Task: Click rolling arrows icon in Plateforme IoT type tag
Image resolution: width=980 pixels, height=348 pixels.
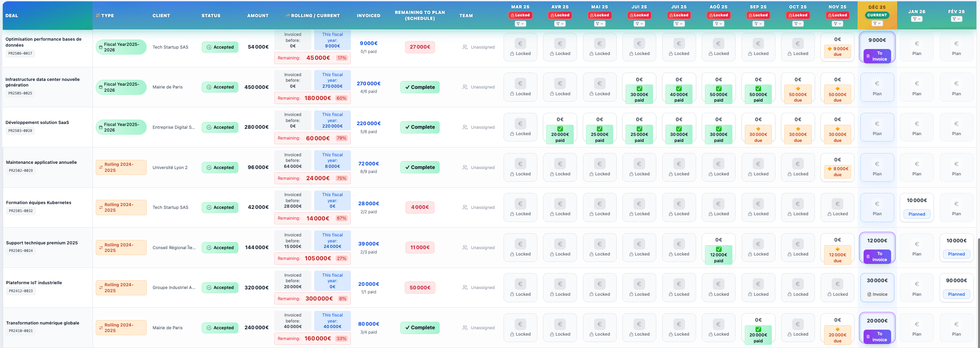Action: point(101,288)
